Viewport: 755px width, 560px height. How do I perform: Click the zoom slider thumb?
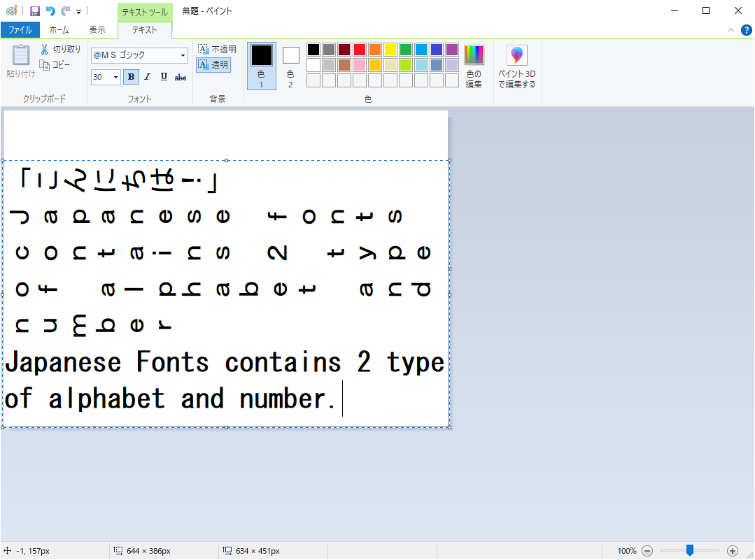click(x=690, y=550)
